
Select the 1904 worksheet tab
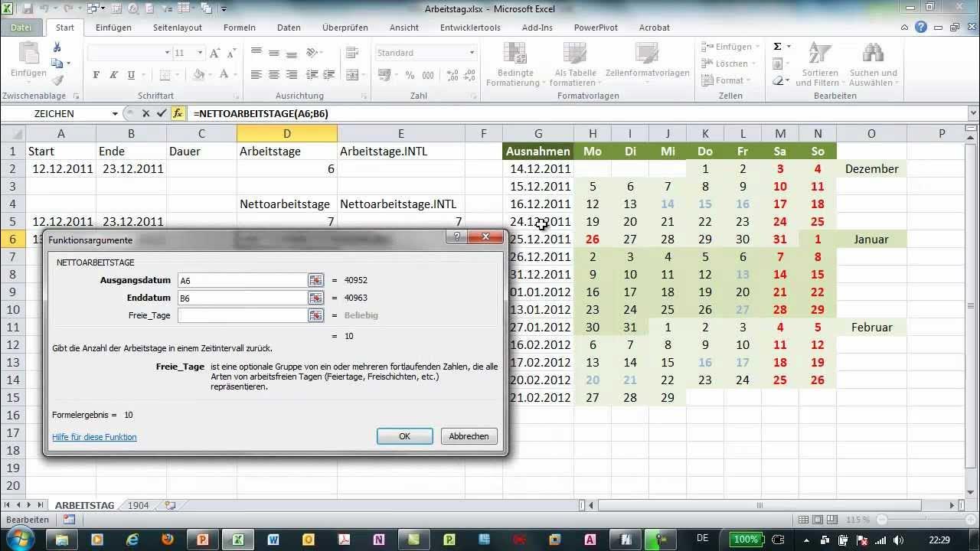click(x=138, y=506)
